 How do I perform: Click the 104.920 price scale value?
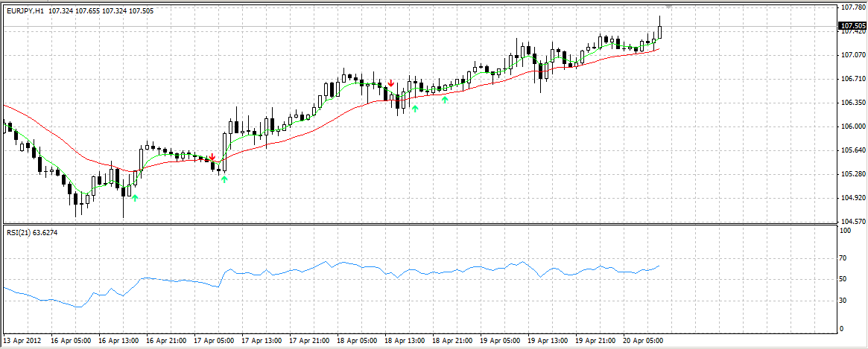(852, 198)
